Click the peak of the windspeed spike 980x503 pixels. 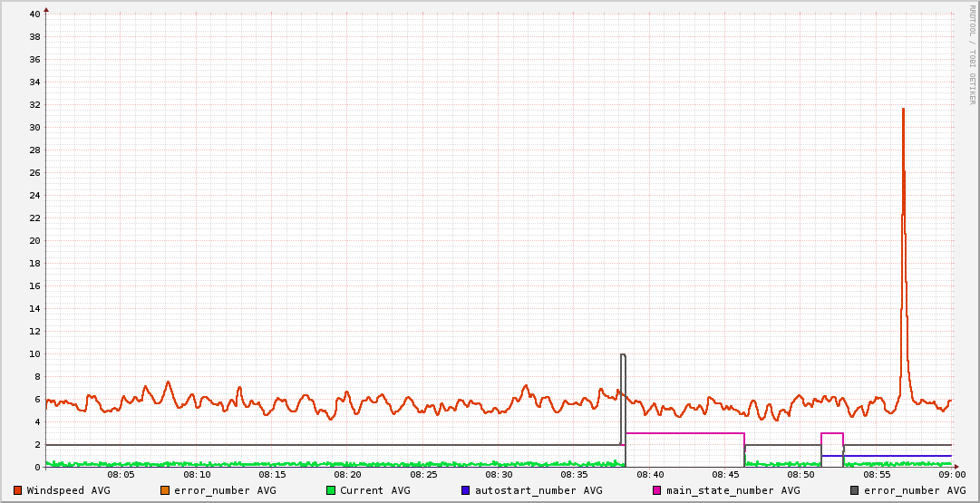tap(903, 110)
